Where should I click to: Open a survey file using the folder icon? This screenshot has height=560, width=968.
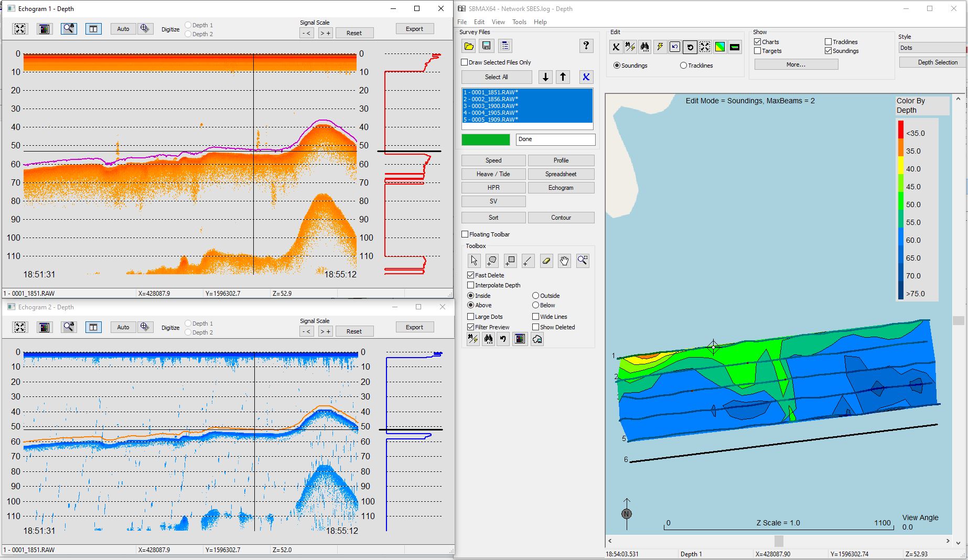[468, 46]
